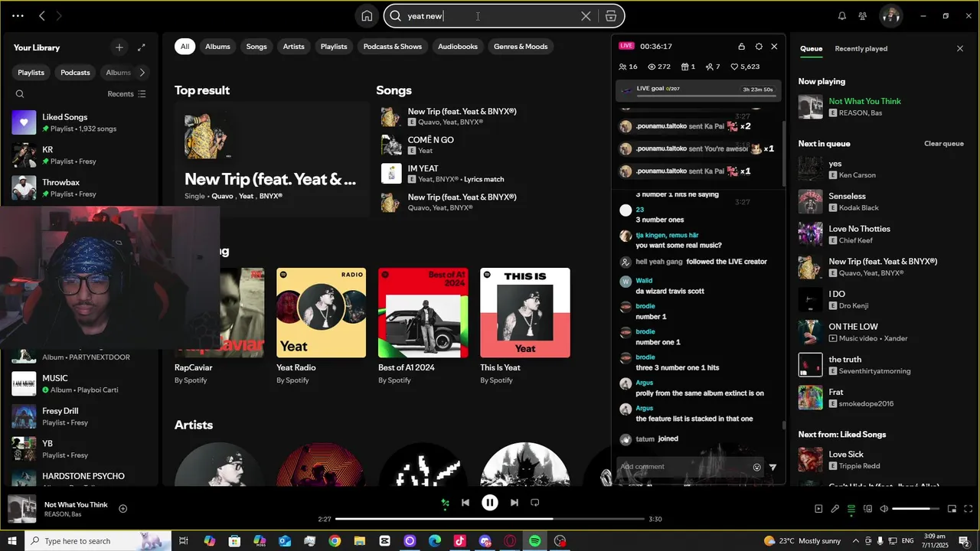Toggle repeat mode
The height and width of the screenshot is (551, 980).
pos(535,503)
